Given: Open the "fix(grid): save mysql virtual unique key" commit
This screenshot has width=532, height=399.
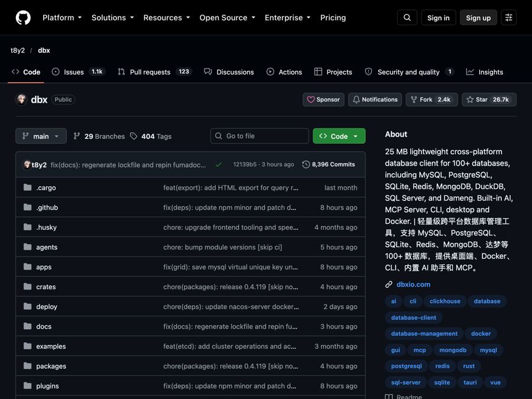Looking at the screenshot, I should 231,267.
